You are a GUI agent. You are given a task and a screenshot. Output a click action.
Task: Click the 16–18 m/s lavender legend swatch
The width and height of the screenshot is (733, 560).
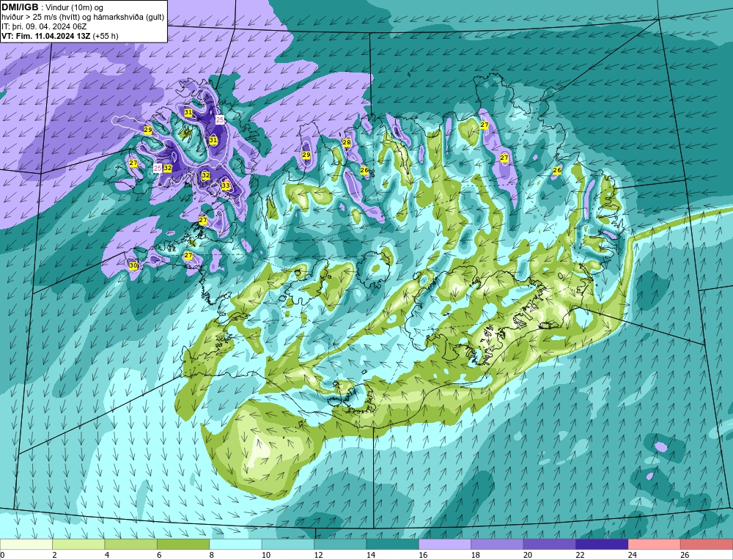point(445,544)
